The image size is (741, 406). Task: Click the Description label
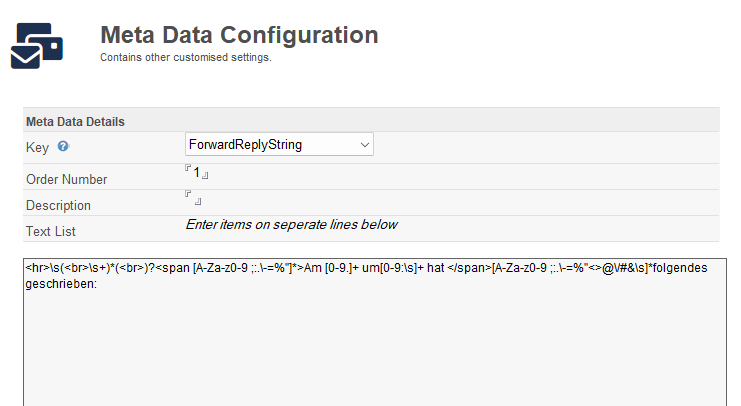point(58,206)
